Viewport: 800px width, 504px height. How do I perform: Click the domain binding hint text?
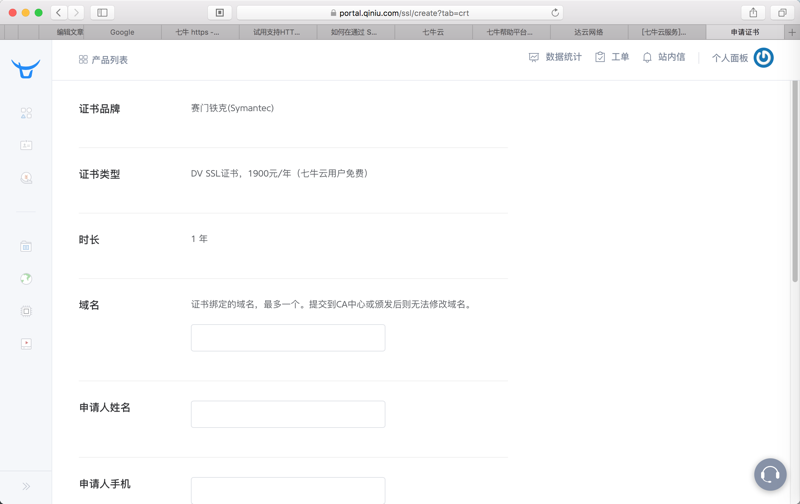click(332, 305)
